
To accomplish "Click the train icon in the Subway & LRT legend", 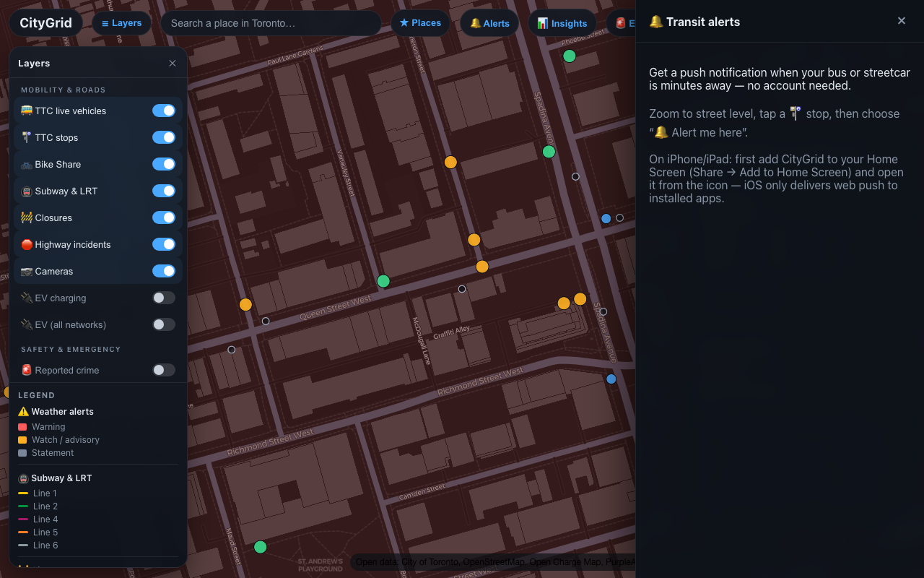I will point(23,478).
